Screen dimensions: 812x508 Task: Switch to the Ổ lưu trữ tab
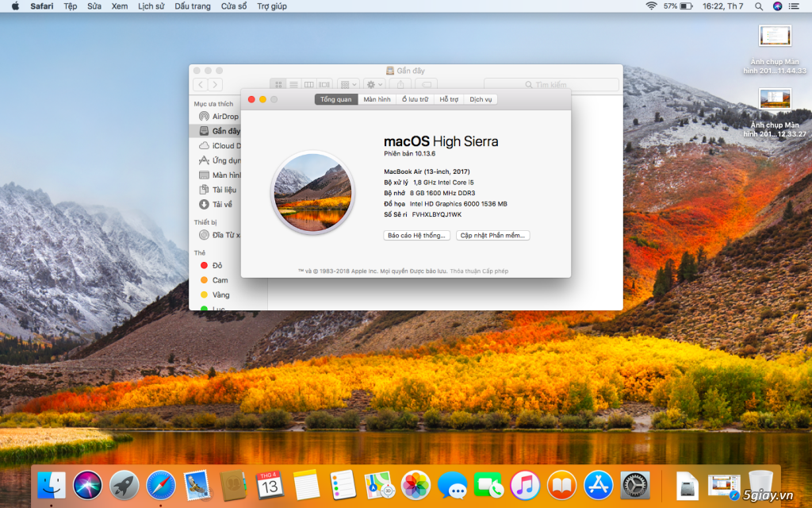point(416,99)
